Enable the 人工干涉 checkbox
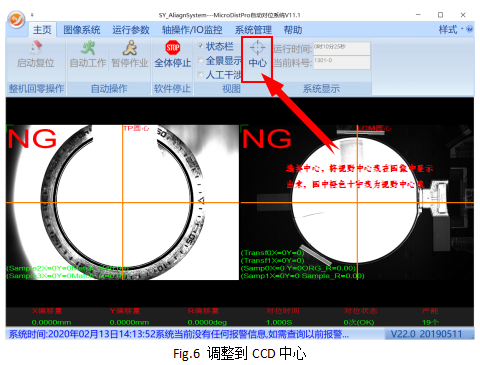The width and height of the screenshot is (480, 365). pyautogui.click(x=201, y=75)
